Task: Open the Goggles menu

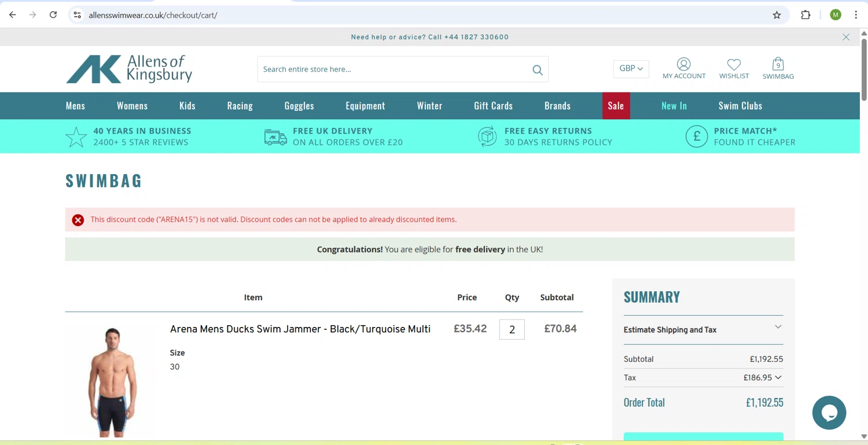Action: click(x=299, y=106)
